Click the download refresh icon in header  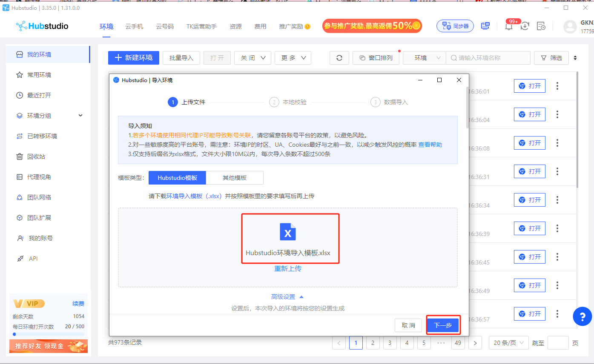525,26
